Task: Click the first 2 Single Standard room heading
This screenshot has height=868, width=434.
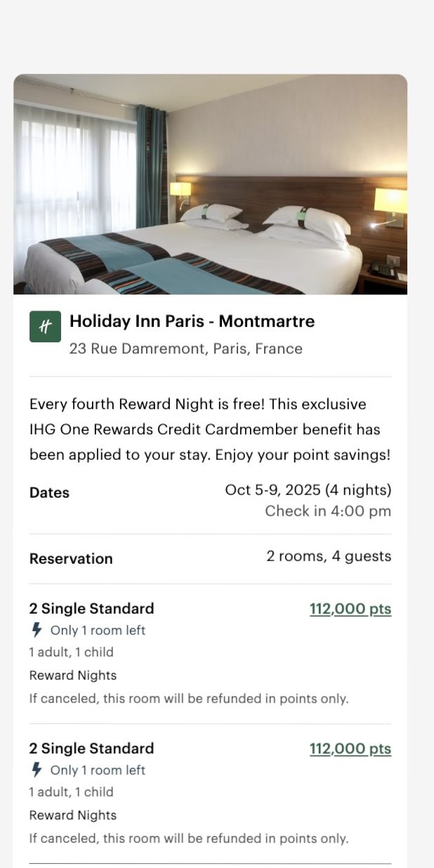Action: (91, 609)
